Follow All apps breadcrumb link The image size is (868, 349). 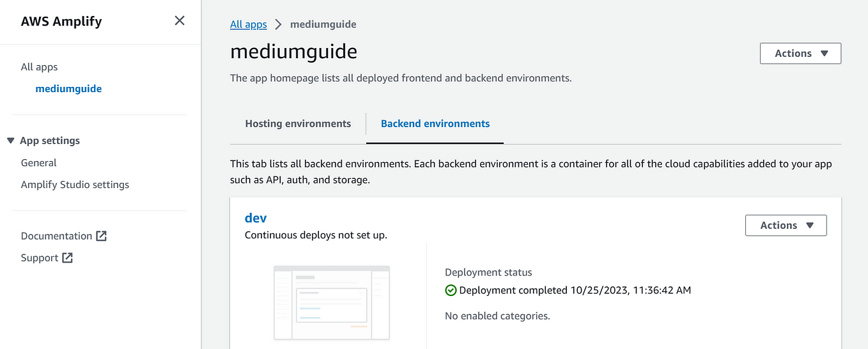249,24
